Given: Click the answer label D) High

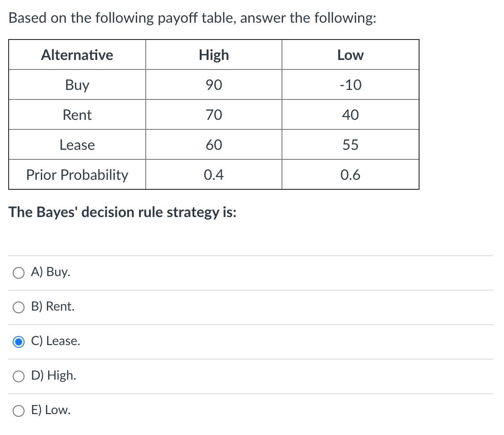Looking at the screenshot, I should 53,376.
